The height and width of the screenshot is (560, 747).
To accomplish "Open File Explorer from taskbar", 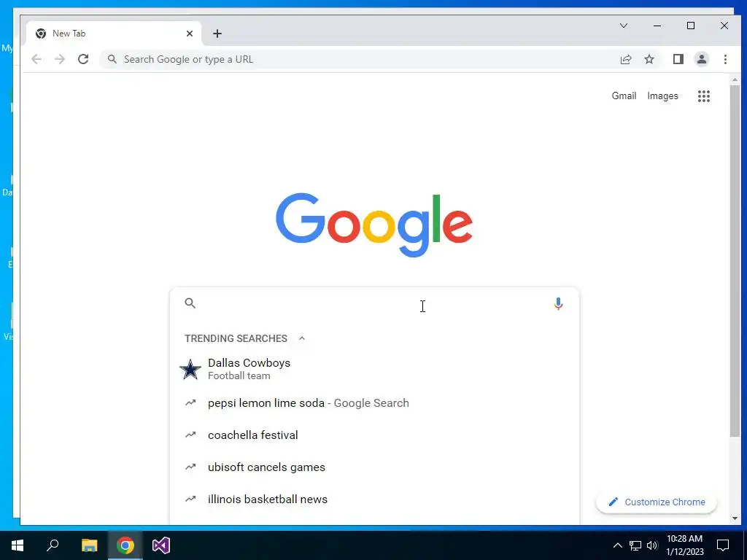I will [89, 545].
